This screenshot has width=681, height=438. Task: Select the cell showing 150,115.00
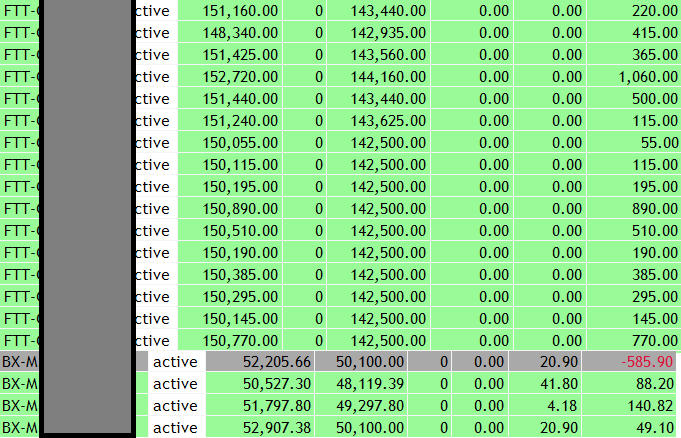(230, 165)
